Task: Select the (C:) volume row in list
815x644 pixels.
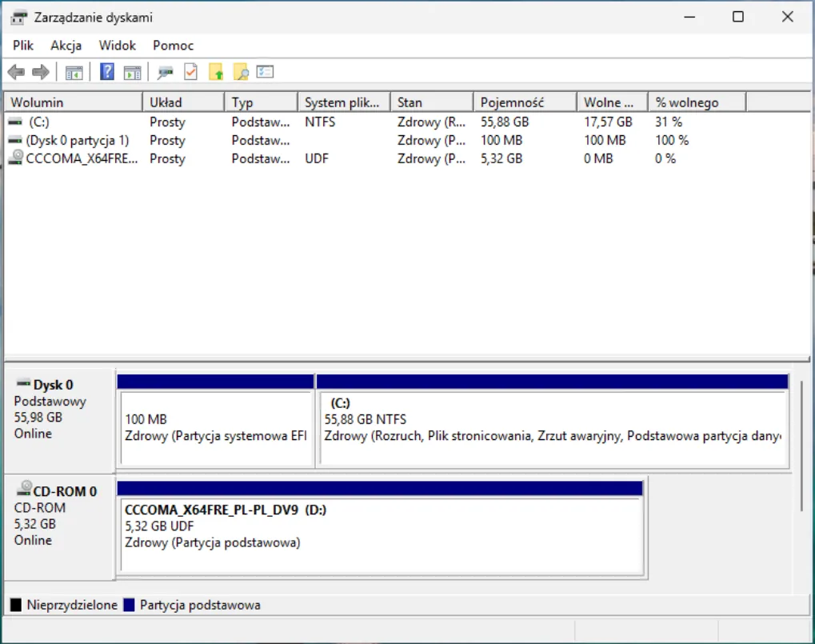Action: pos(39,122)
